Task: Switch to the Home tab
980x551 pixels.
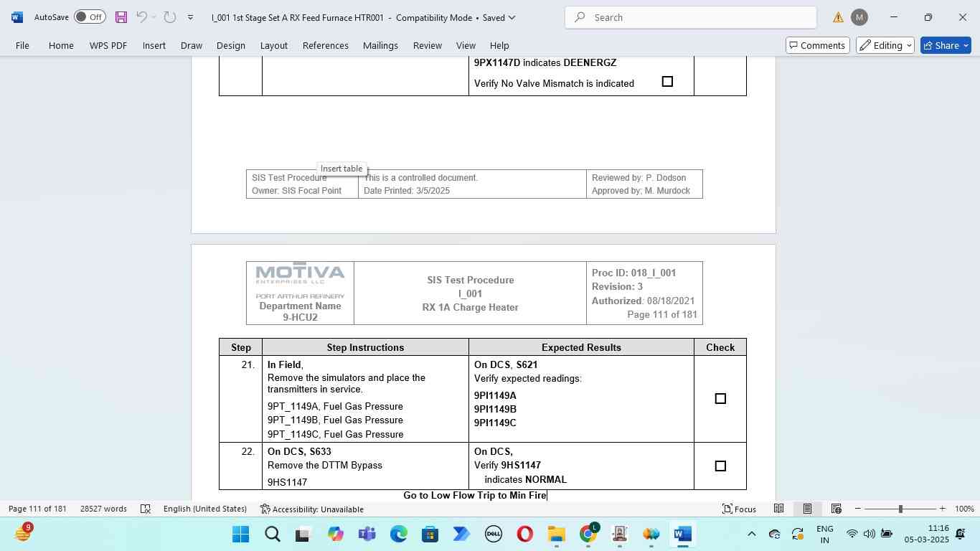Action: coord(61,45)
